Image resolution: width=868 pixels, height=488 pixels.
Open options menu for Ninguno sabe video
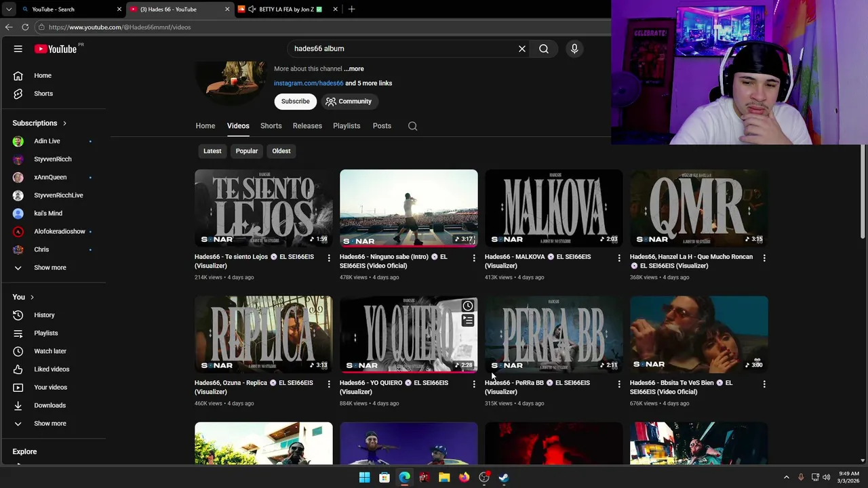coord(474,258)
